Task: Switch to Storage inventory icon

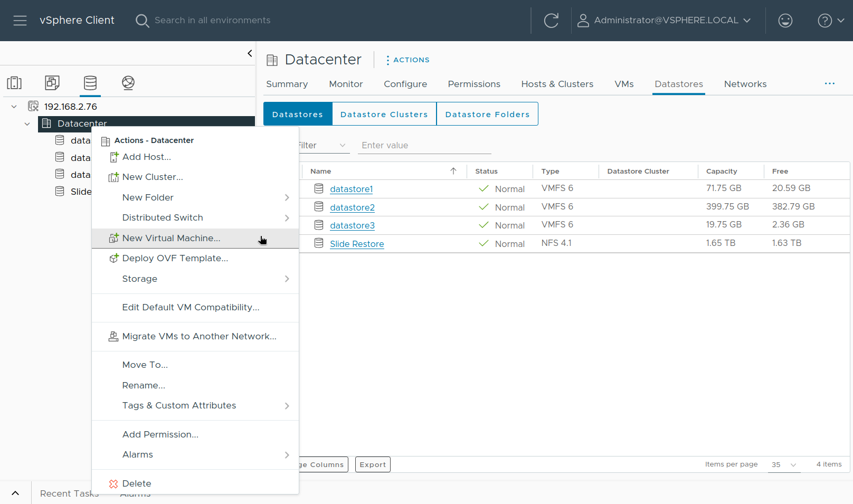Action: (90, 83)
